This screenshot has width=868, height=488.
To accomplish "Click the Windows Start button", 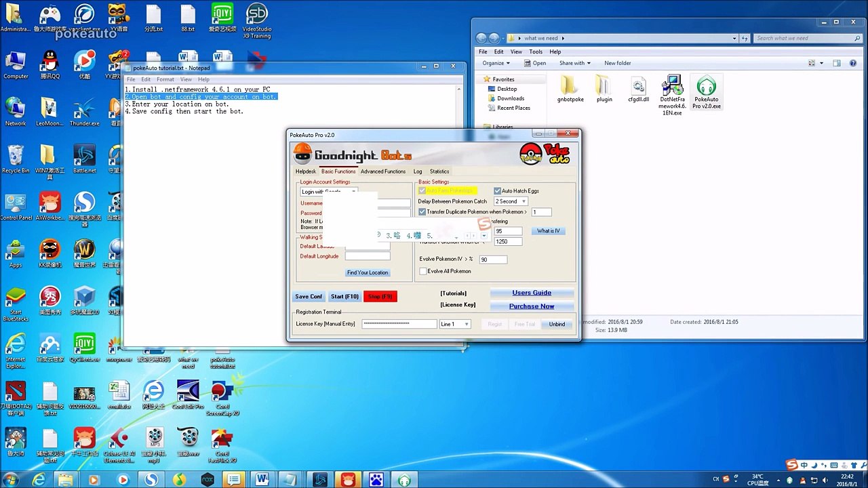I will coord(12,480).
